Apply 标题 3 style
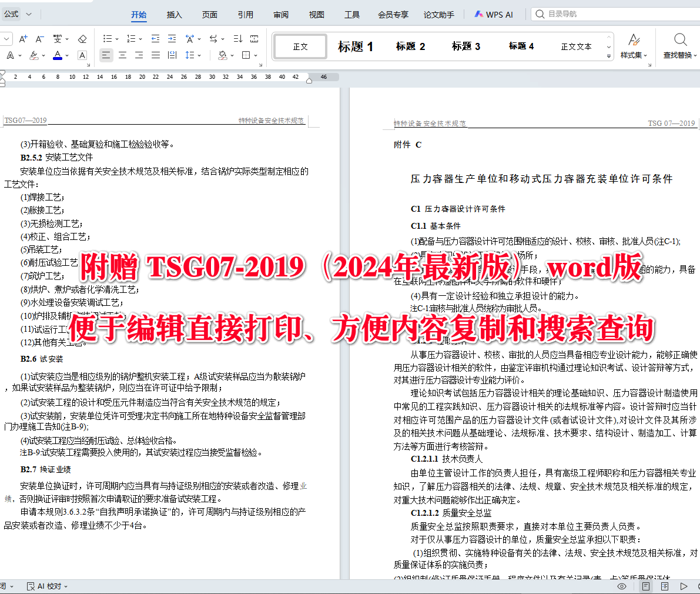700x594 pixels. coord(465,46)
